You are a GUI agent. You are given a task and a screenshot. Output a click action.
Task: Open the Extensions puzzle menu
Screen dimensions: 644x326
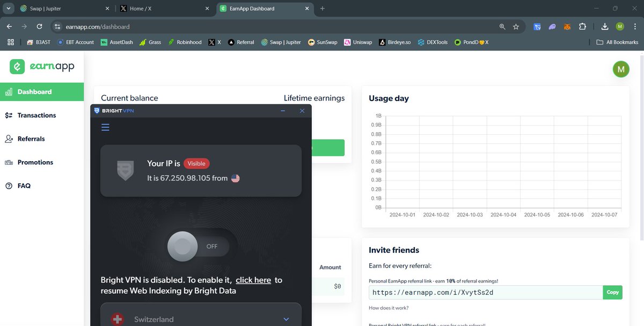point(582,26)
